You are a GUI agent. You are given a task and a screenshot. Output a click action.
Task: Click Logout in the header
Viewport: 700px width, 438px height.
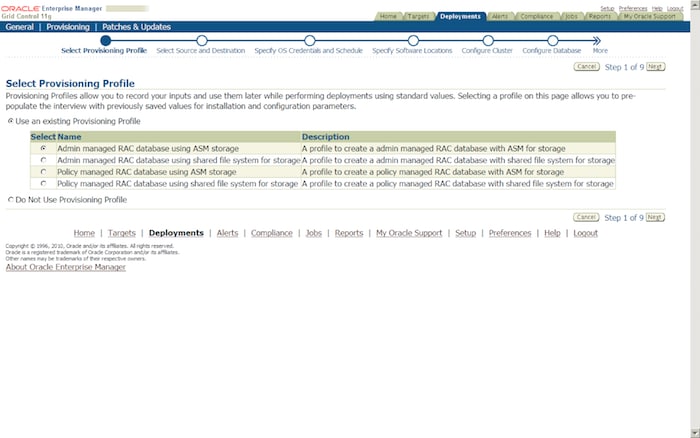click(x=675, y=8)
